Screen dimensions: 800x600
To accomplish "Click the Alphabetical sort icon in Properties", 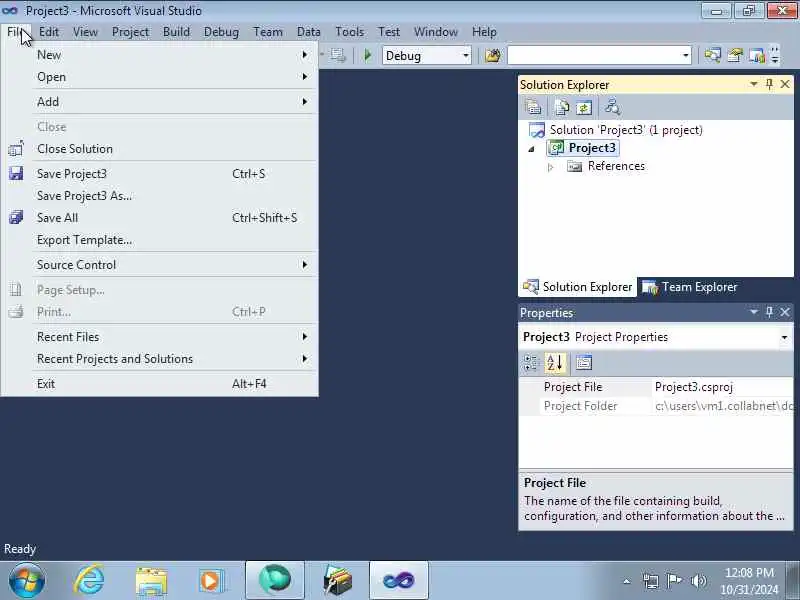I will pos(555,363).
